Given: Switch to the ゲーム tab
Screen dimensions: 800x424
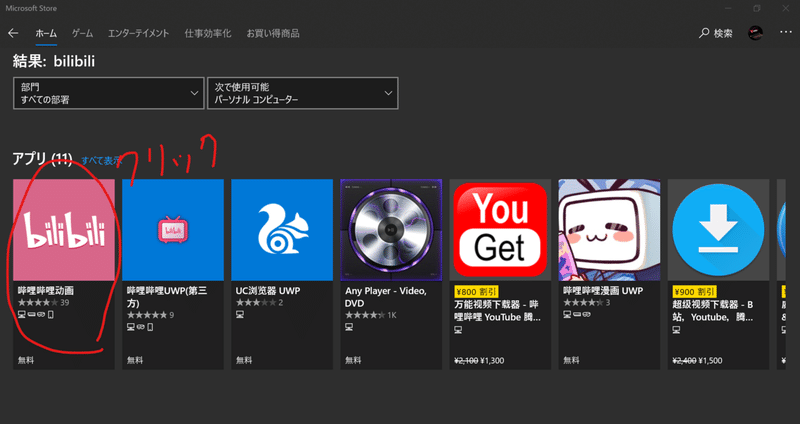Looking at the screenshot, I should coord(82,33).
